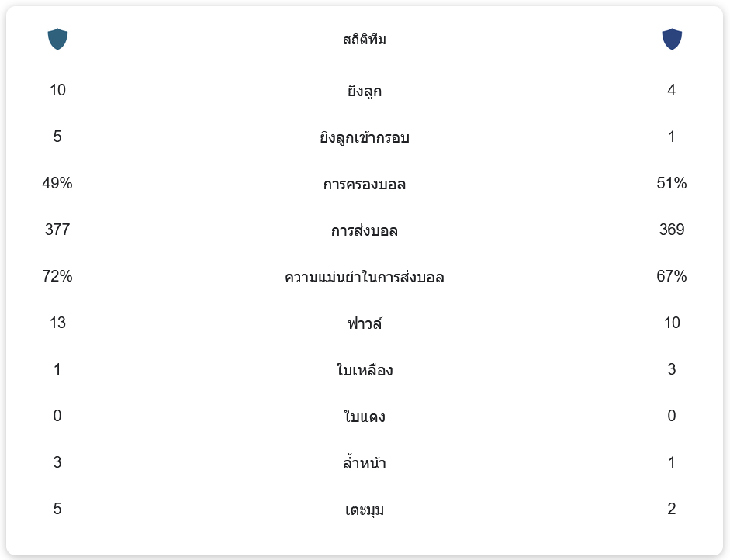Click the การส่งบอล passes label

pyautogui.click(x=365, y=230)
